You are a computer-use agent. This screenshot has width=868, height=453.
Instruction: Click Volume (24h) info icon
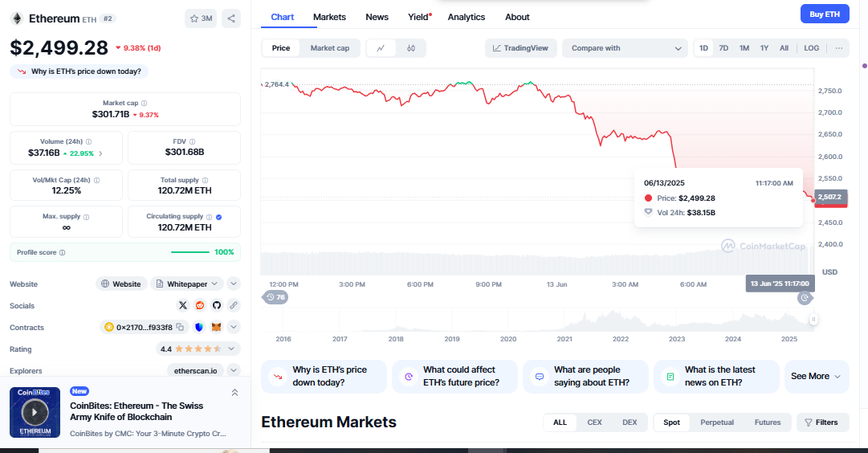click(88, 142)
